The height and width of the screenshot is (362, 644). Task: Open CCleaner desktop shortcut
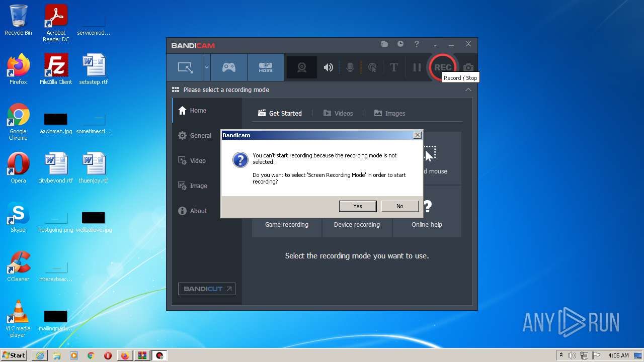point(18,266)
